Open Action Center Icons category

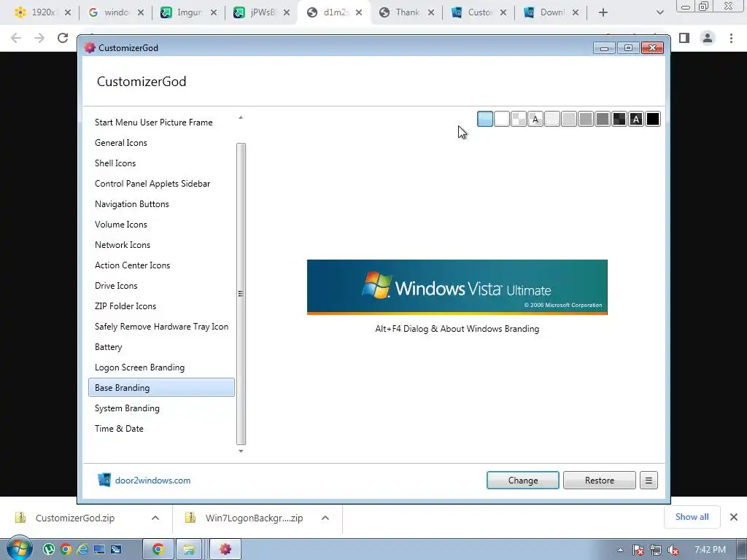pyautogui.click(x=161, y=265)
